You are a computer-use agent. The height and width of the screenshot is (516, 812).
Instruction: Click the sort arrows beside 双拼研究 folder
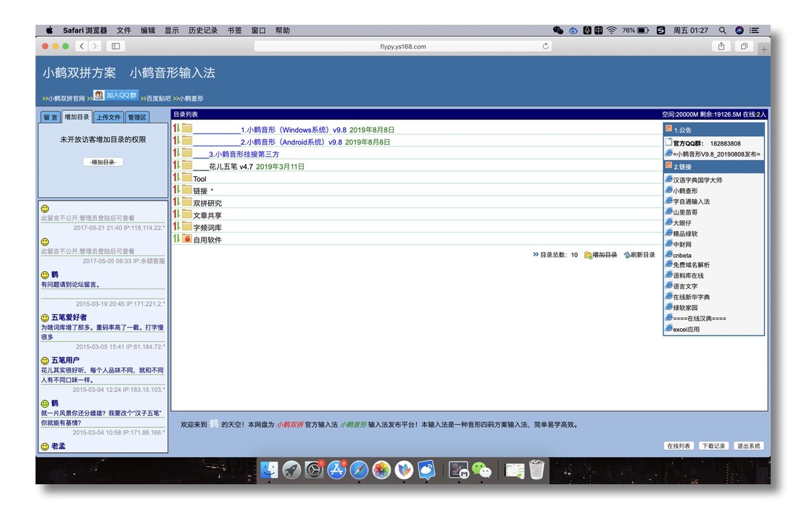click(175, 203)
